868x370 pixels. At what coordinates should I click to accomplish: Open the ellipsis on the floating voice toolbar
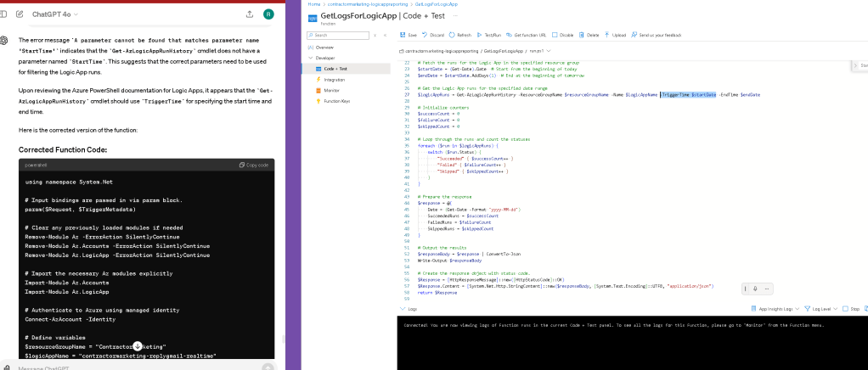tap(765, 289)
